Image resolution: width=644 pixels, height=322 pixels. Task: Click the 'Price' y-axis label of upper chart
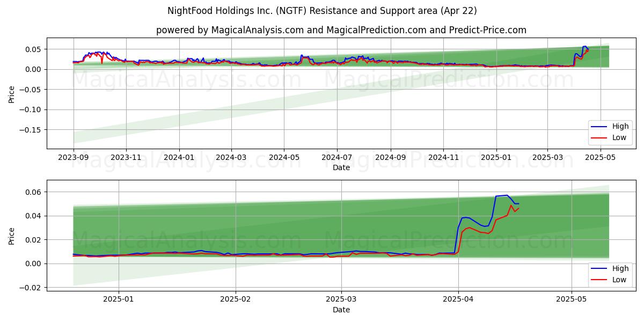12,93
